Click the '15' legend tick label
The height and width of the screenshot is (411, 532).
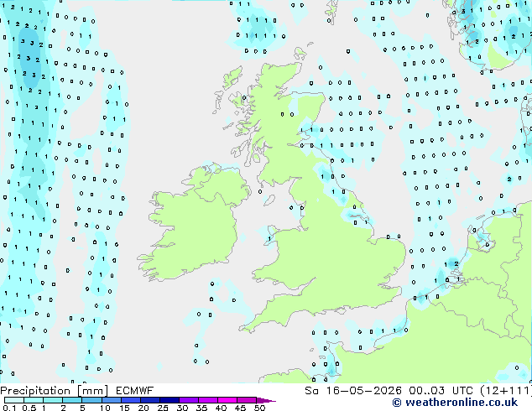click(x=124, y=408)
